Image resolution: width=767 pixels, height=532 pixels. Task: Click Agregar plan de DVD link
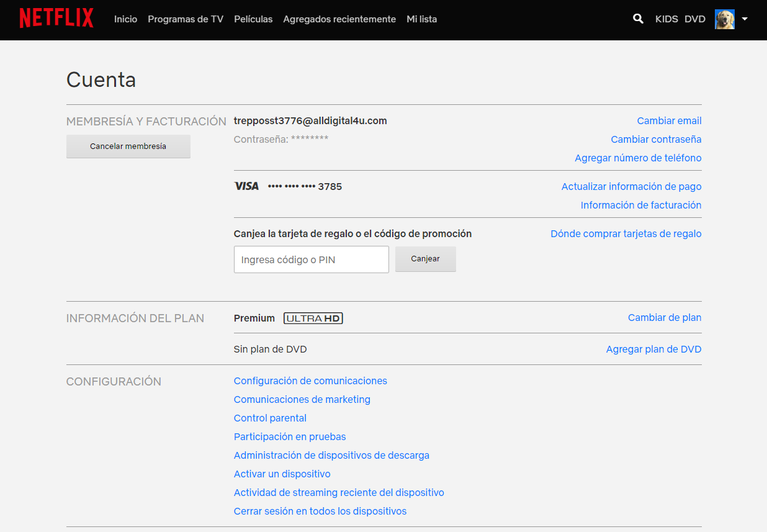653,349
